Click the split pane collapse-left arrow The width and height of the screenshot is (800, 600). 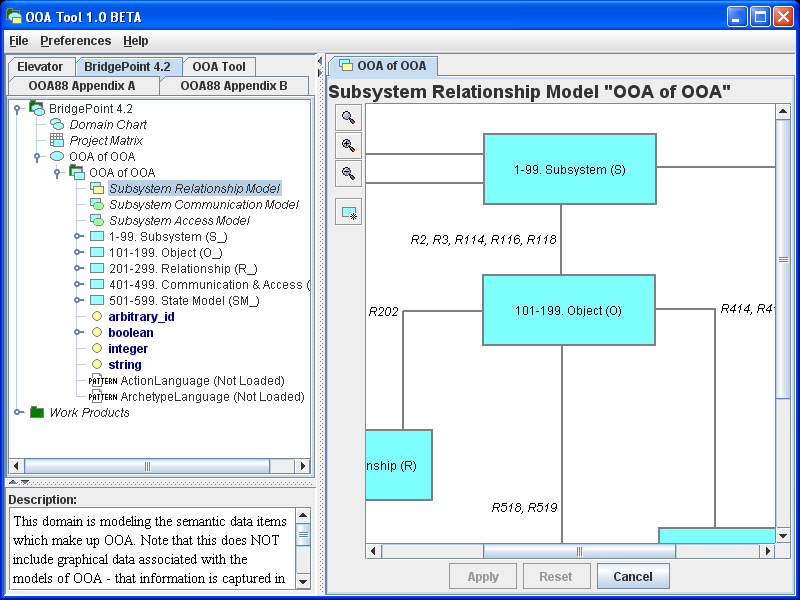(x=319, y=61)
